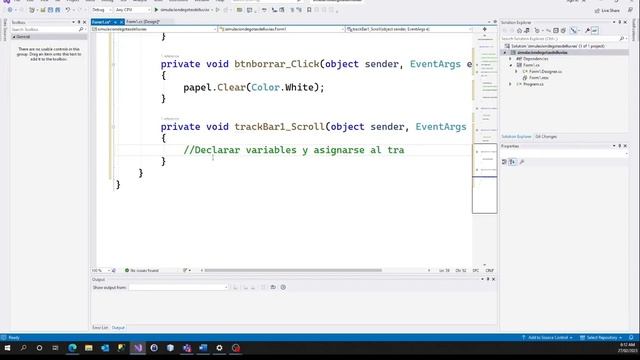Select the Solution root node in Solution Explorer
The width and height of the screenshot is (640, 360).
(555, 46)
